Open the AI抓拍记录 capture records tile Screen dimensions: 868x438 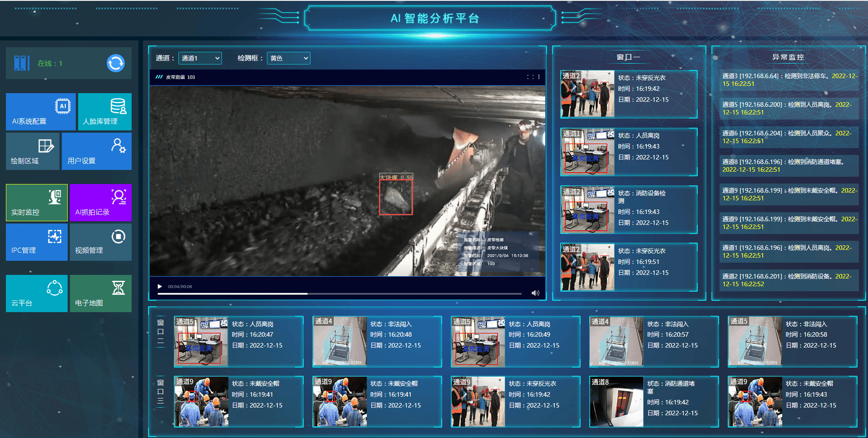pos(100,203)
